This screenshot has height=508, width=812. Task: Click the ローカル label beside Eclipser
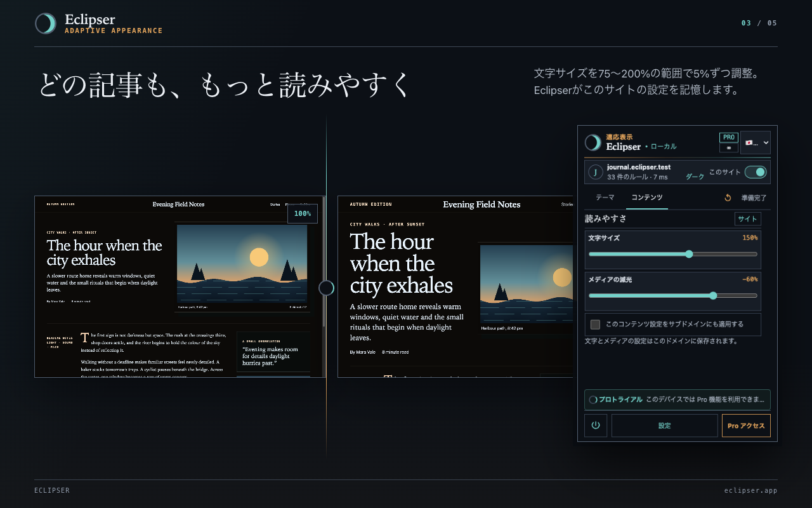(x=664, y=147)
